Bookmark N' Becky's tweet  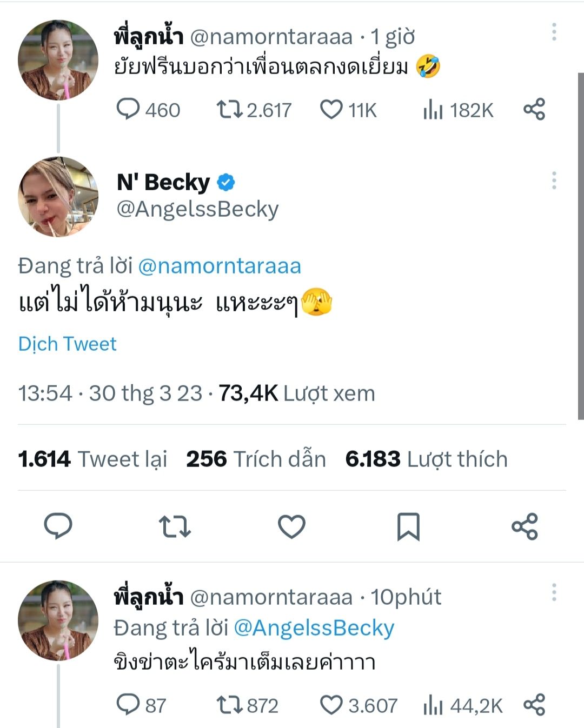[x=408, y=526]
